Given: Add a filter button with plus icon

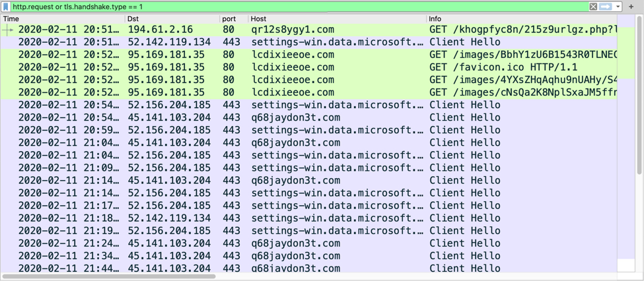Looking at the screenshot, I should click(631, 7).
